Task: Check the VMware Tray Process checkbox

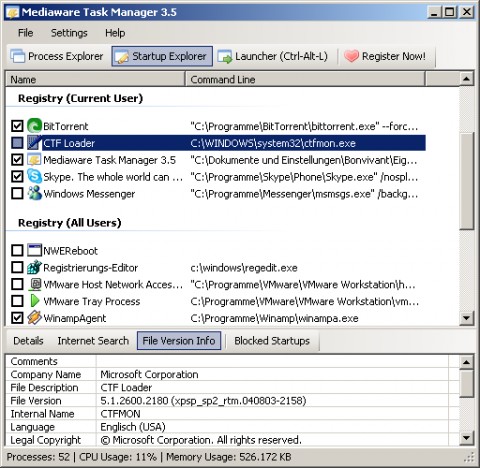Action: coord(17,301)
